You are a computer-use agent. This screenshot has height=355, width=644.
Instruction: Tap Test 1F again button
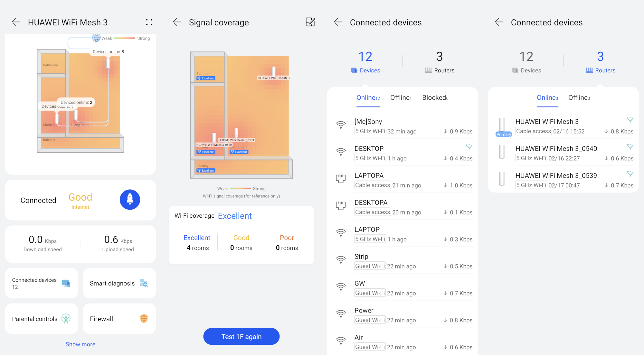click(x=241, y=337)
